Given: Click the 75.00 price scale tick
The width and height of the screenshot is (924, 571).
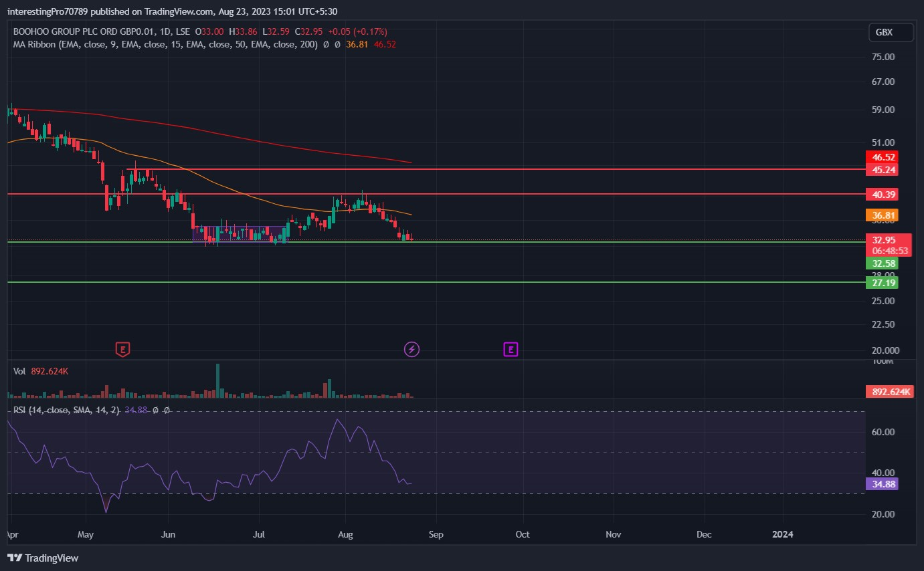Looking at the screenshot, I should (884, 57).
